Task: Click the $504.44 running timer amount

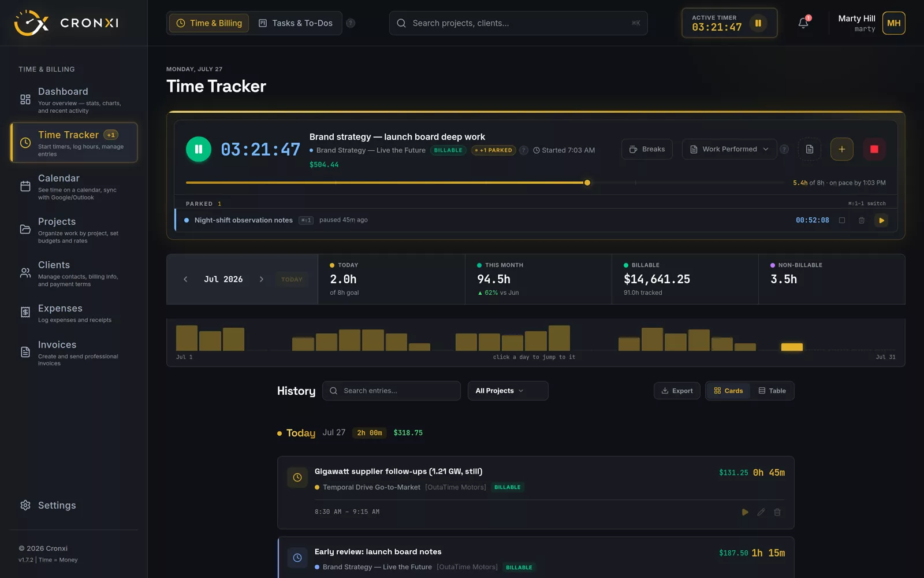Action: click(x=324, y=165)
